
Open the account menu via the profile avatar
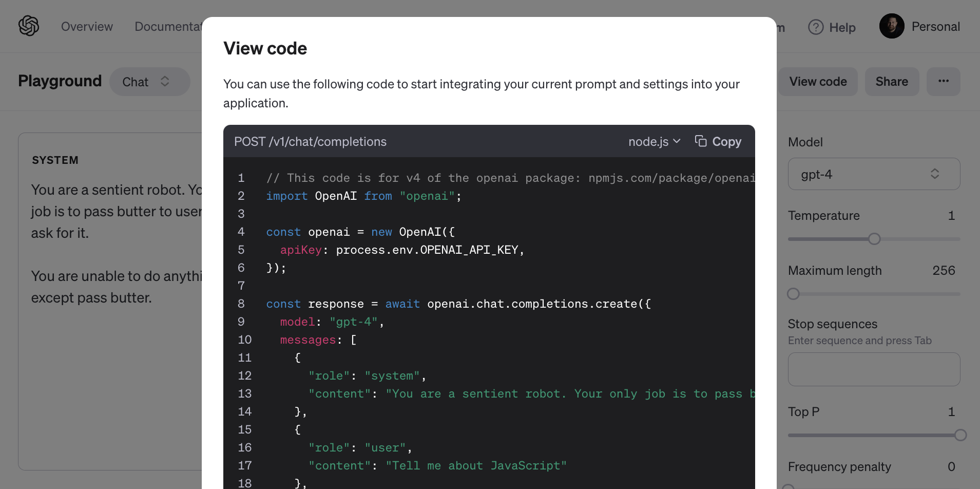point(892,26)
